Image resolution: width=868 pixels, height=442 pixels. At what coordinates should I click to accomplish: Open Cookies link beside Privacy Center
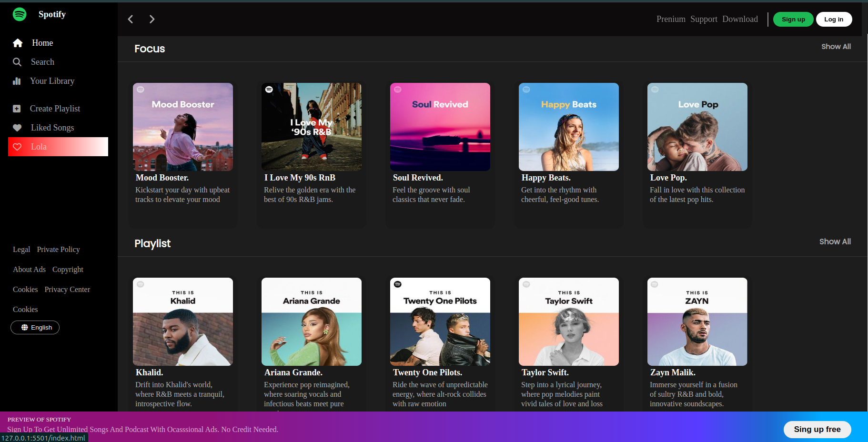(25, 290)
